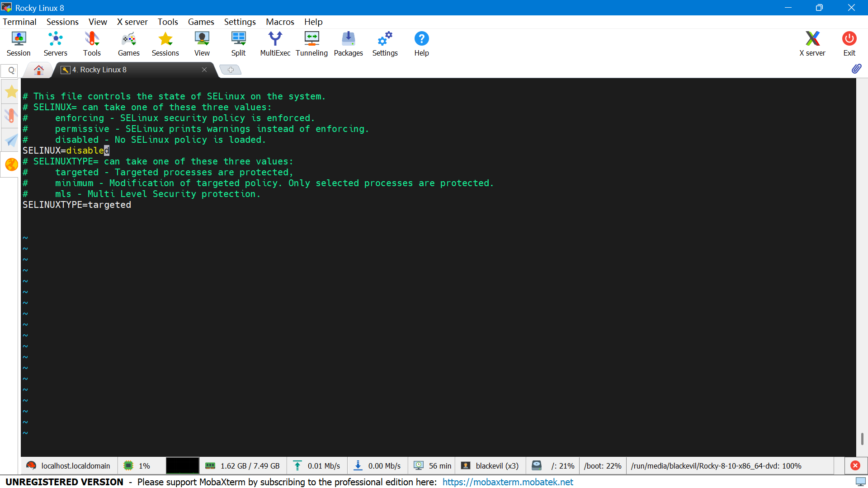The width and height of the screenshot is (868, 488).
Task: Click the paperclip attach icon
Action: [x=856, y=69]
